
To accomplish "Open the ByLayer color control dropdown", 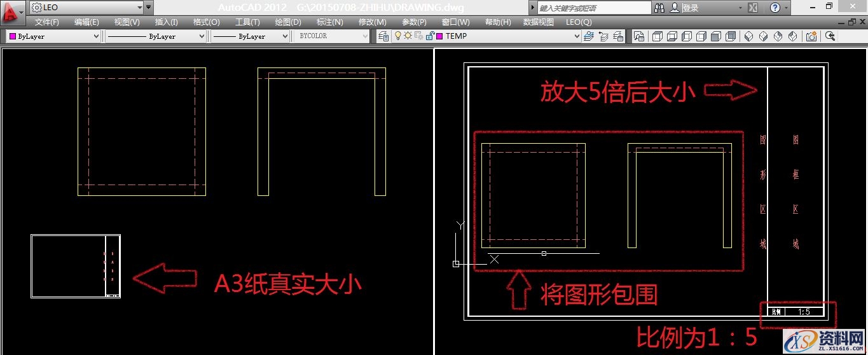I will pyautogui.click(x=96, y=36).
